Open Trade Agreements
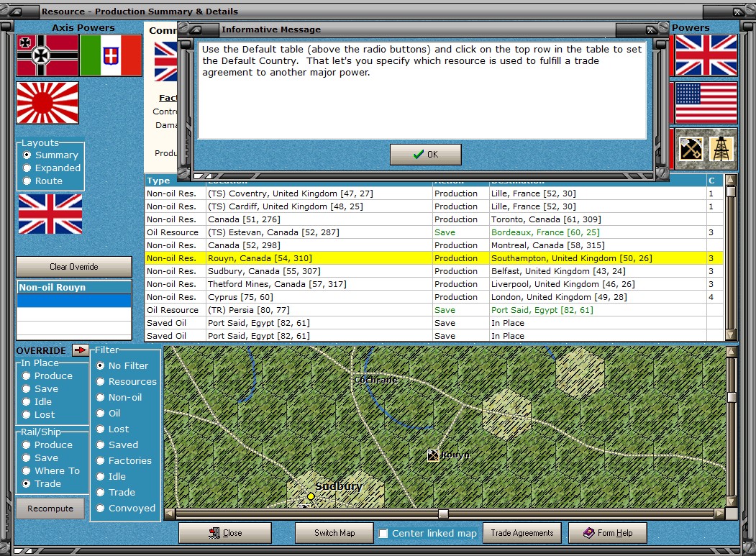Image resolution: width=756 pixels, height=556 pixels. click(x=522, y=533)
